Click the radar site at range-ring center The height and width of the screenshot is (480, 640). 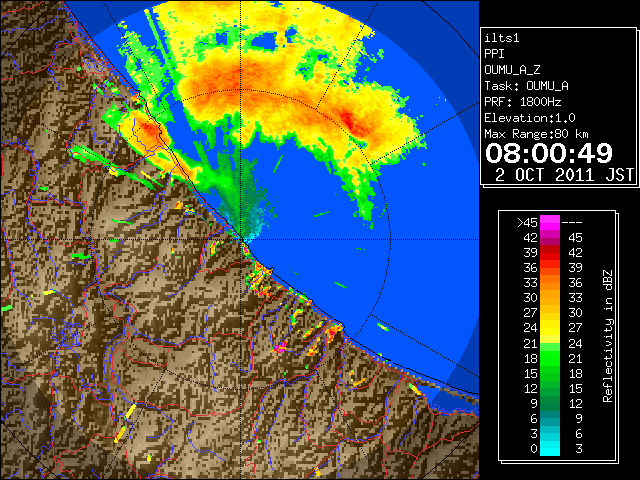coord(241,240)
